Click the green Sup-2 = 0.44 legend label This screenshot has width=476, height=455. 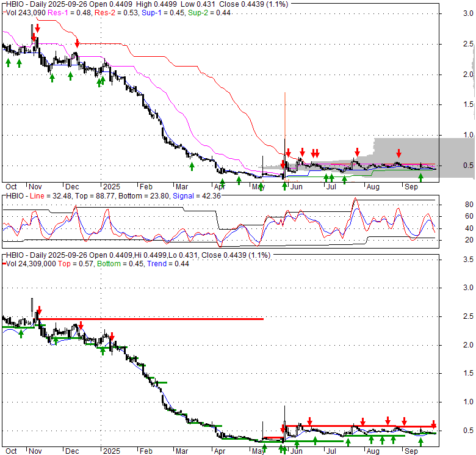pyautogui.click(x=209, y=13)
